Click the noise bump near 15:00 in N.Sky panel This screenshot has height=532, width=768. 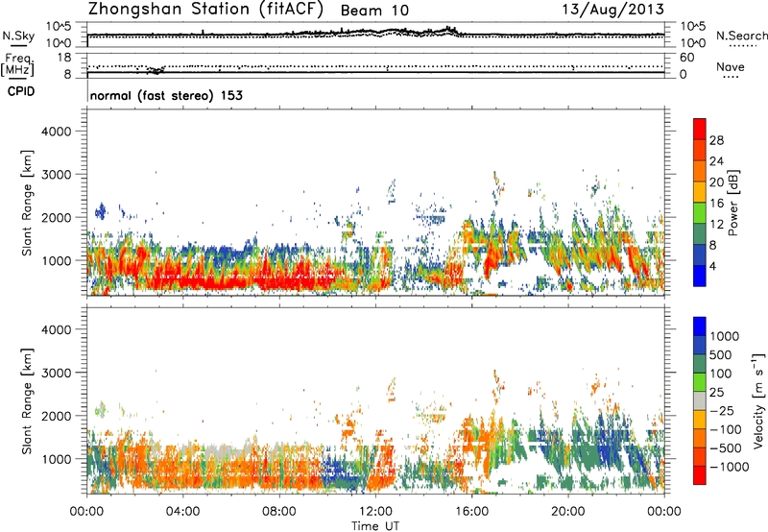coord(448,30)
